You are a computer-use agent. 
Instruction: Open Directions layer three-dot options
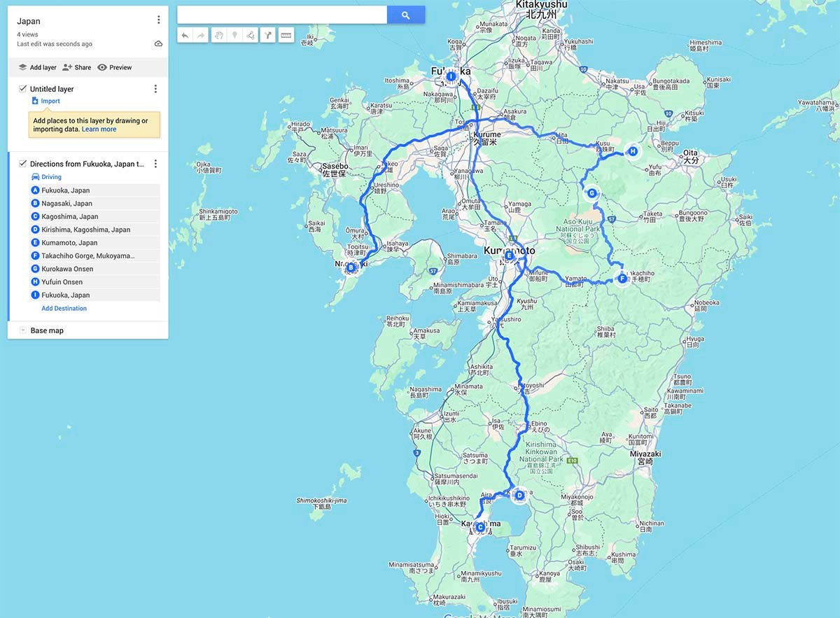155,164
